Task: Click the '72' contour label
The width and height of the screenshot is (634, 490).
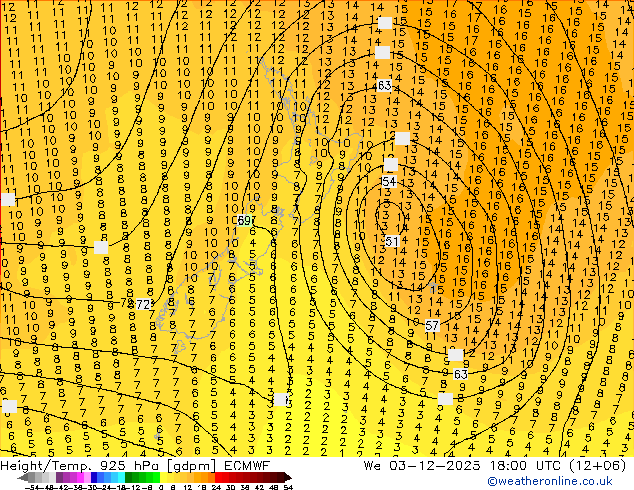Action: point(144,304)
